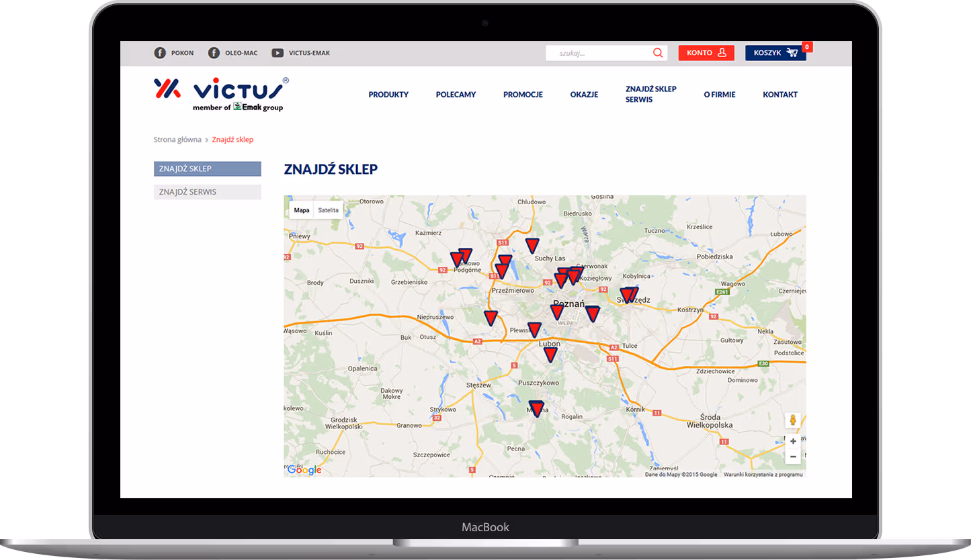Open the O firmie menu
The image size is (971, 560).
[x=720, y=95]
